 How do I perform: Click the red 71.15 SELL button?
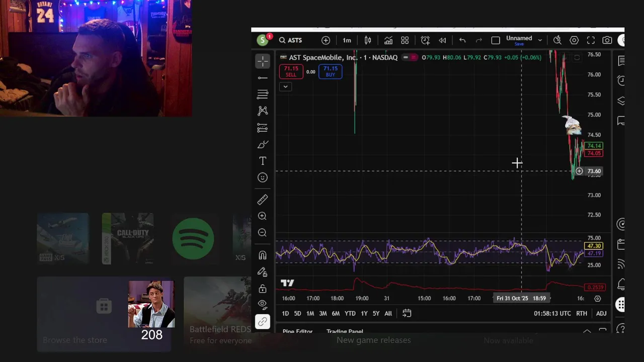tap(291, 72)
